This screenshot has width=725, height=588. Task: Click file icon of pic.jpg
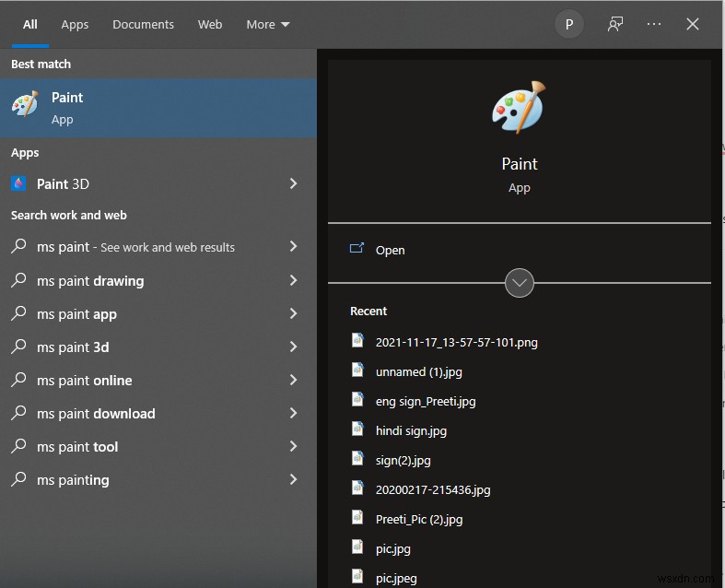(x=357, y=547)
